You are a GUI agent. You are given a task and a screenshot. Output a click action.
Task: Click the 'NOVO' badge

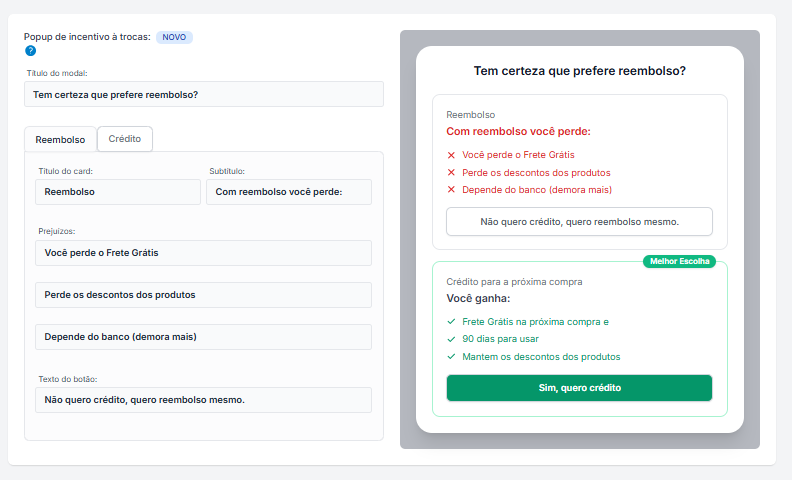[x=174, y=37]
